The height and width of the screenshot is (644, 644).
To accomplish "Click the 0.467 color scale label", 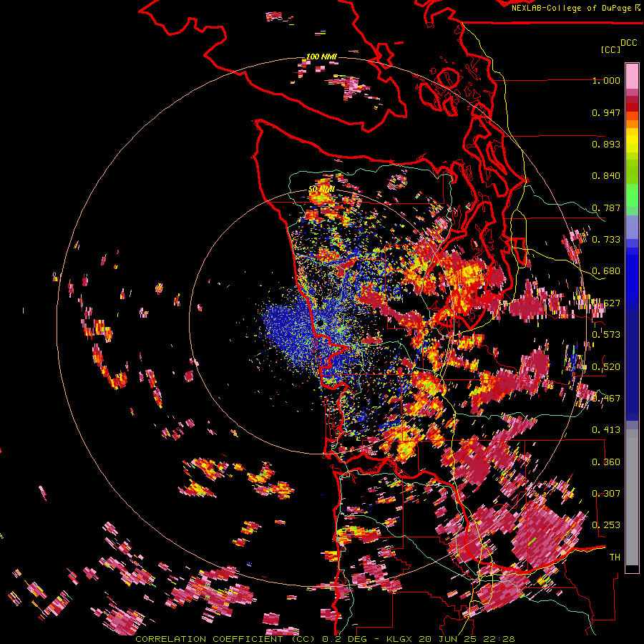I will tap(606, 399).
